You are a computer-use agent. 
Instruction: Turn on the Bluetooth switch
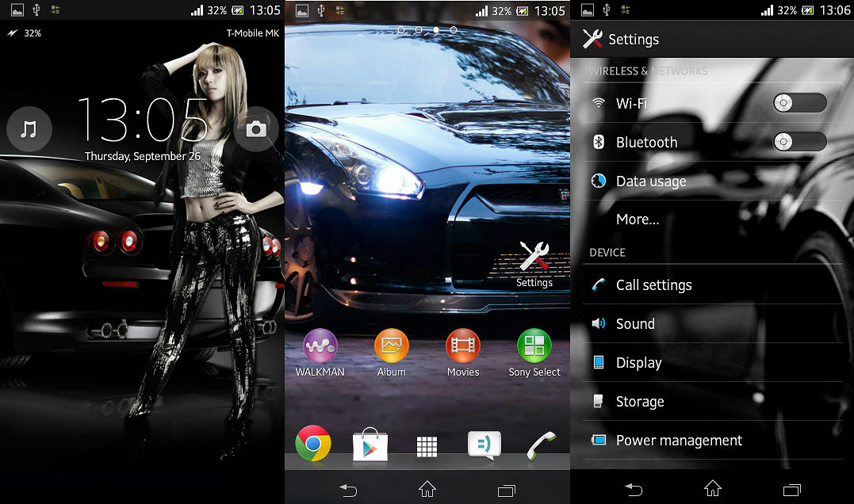pos(799,142)
